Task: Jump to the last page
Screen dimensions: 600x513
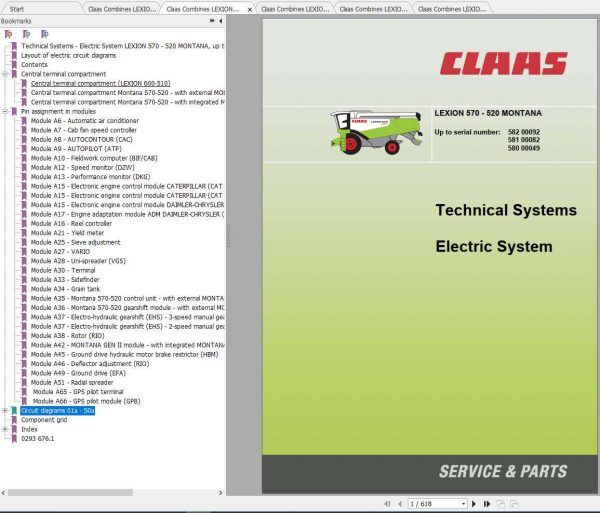Action: pyautogui.click(x=487, y=504)
